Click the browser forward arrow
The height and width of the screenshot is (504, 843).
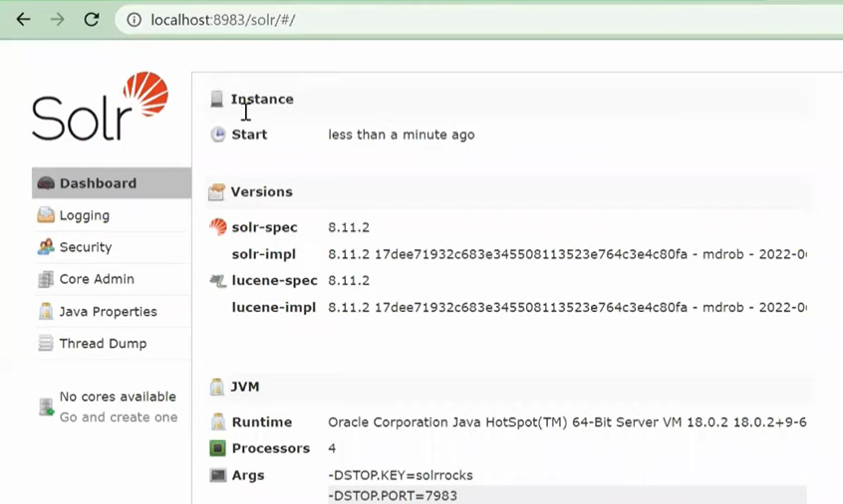pyautogui.click(x=57, y=20)
